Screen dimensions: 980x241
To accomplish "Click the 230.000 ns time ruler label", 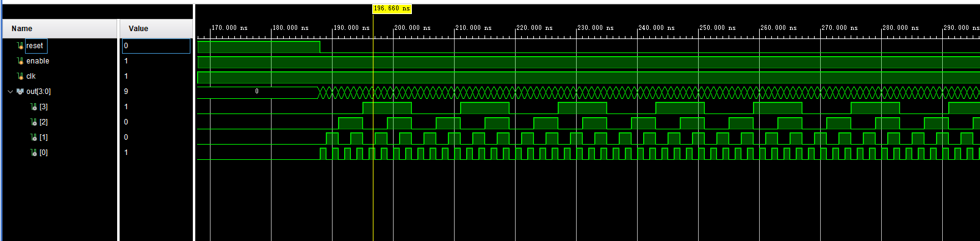I will point(596,28).
